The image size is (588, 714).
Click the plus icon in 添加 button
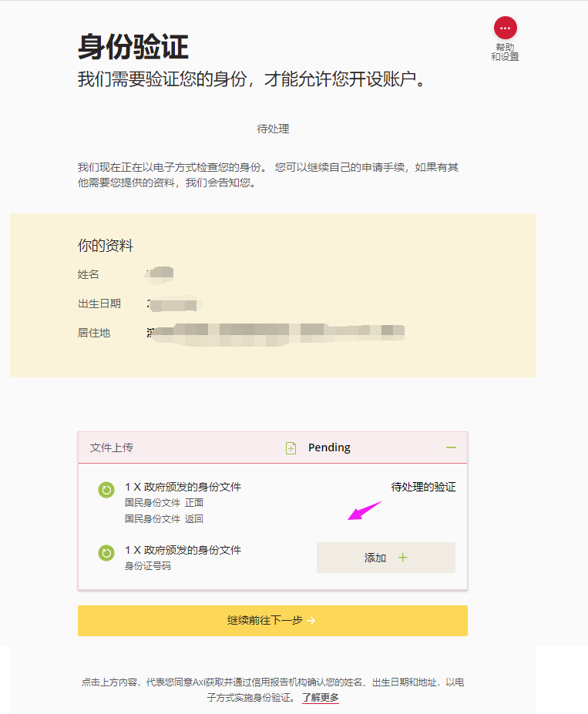click(402, 558)
